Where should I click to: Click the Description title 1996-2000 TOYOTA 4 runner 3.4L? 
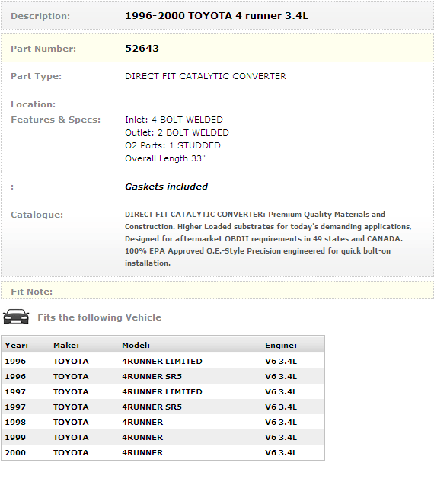[216, 16]
